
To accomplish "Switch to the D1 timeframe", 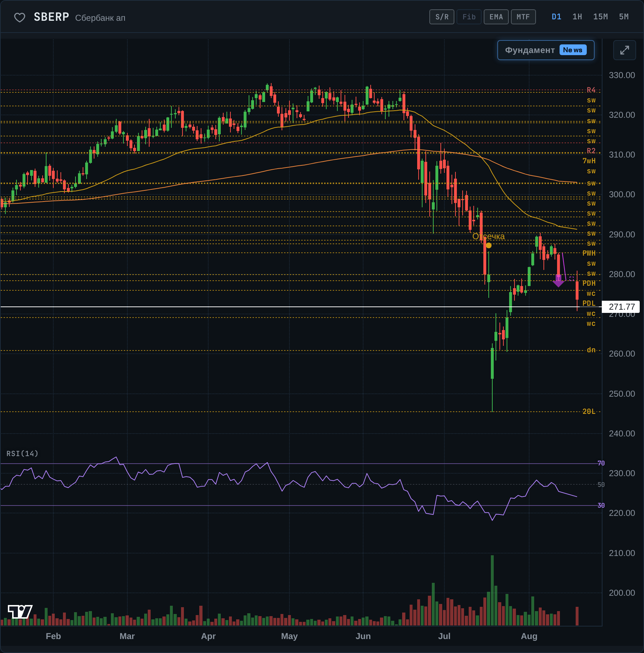I will coord(557,17).
